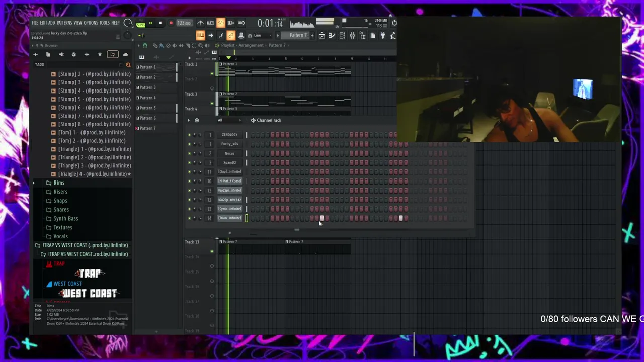Open the EDIT menu
The height and width of the screenshot is (362, 644).
43,23
